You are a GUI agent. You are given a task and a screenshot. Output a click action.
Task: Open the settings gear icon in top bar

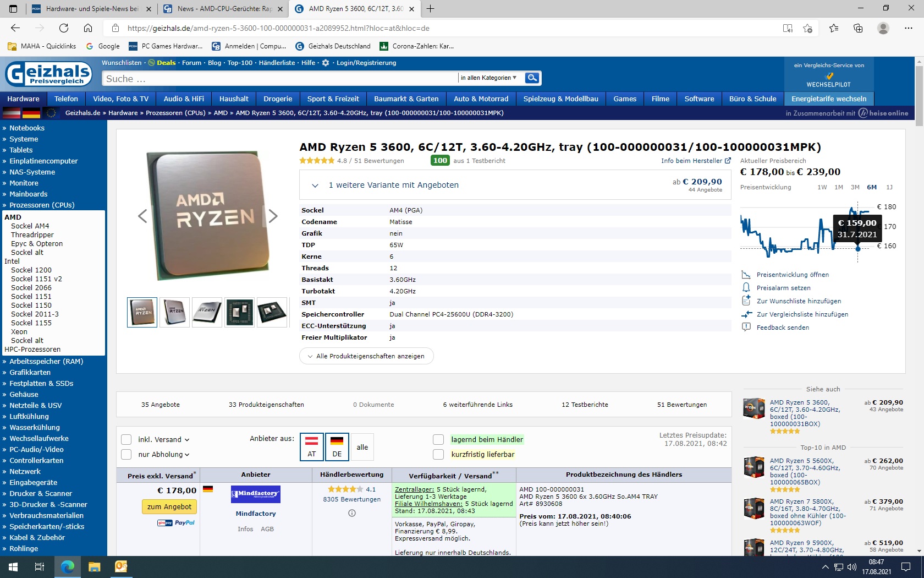point(326,63)
